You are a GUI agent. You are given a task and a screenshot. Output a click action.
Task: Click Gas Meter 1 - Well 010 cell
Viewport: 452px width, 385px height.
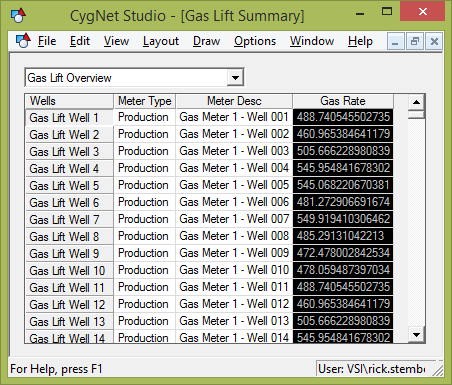[x=234, y=270]
